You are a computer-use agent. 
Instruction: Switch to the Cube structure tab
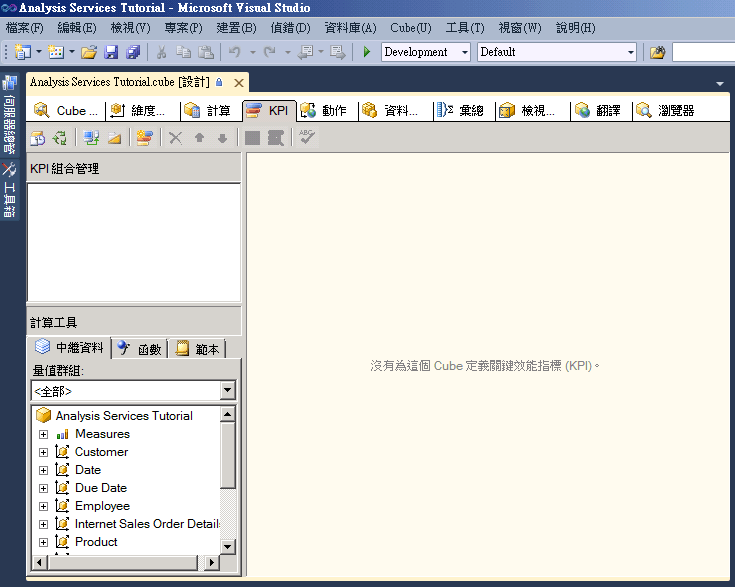tap(67, 111)
